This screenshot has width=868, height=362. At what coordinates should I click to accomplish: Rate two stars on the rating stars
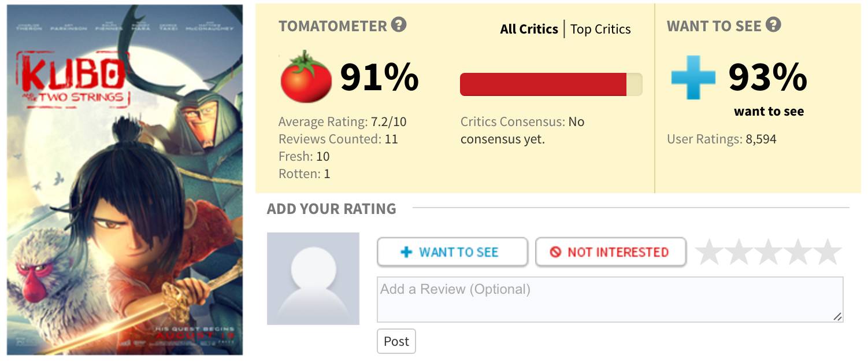click(x=739, y=252)
